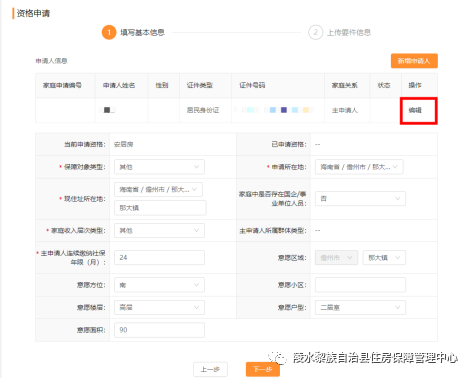
Task: Click the 已申请资格 label
Action: coord(289,144)
